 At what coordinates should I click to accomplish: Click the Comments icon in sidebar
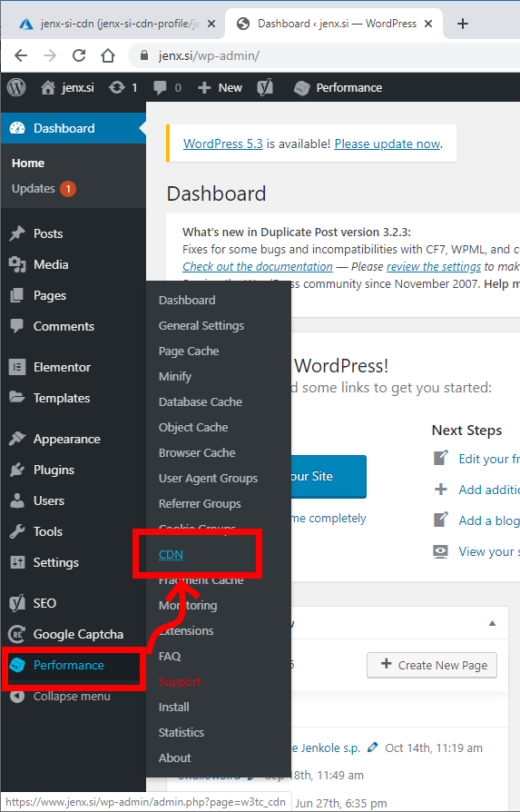(x=17, y=326)
